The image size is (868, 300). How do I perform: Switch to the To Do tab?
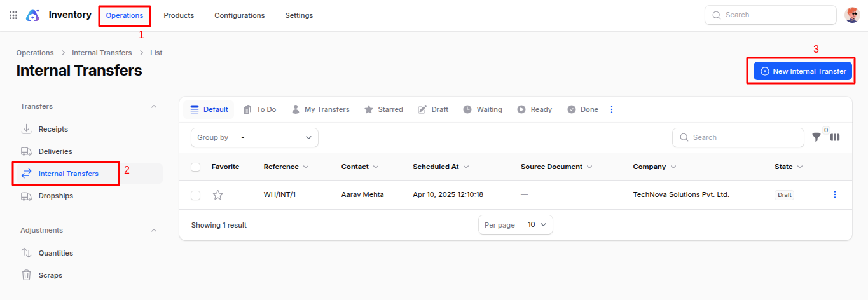pyautogui.click(x=259, y=109)
